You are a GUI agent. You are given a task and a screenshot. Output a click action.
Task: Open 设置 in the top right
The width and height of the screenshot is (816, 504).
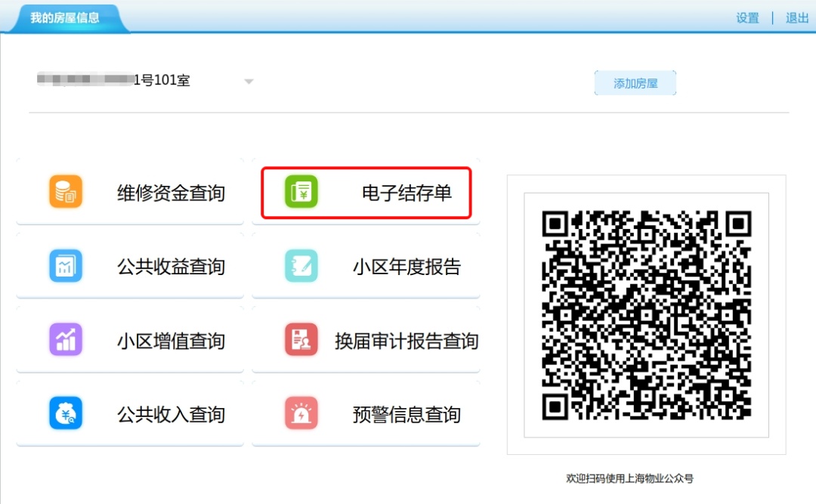747,18
